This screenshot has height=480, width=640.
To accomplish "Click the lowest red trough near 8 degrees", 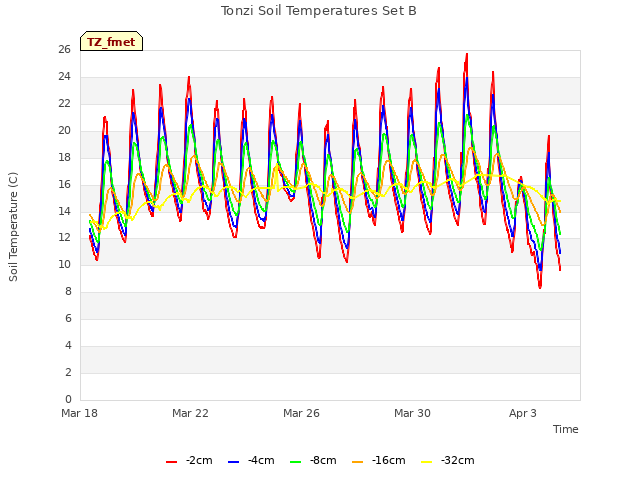I will (x=540, y=287).
